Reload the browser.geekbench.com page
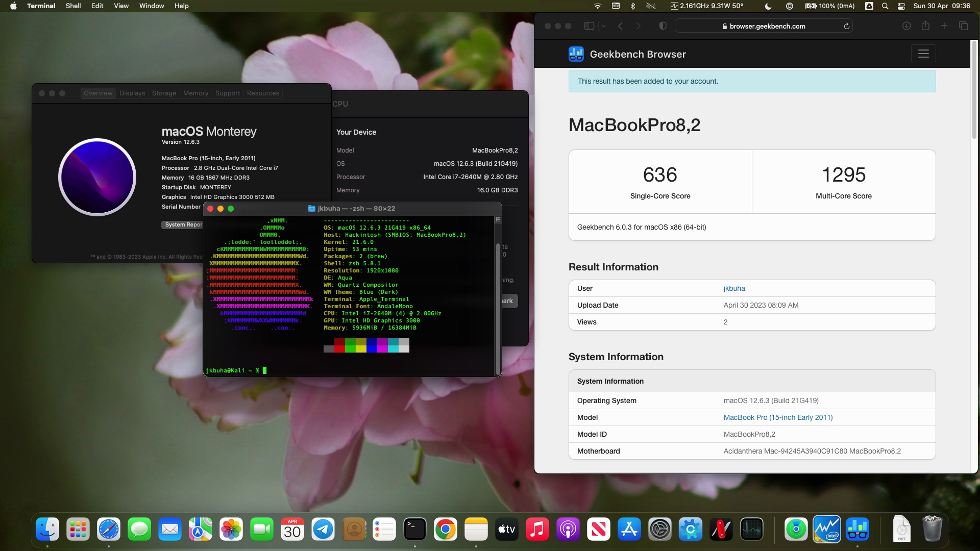980x551 pixels. pyautogui.click(x=846, y=26)
